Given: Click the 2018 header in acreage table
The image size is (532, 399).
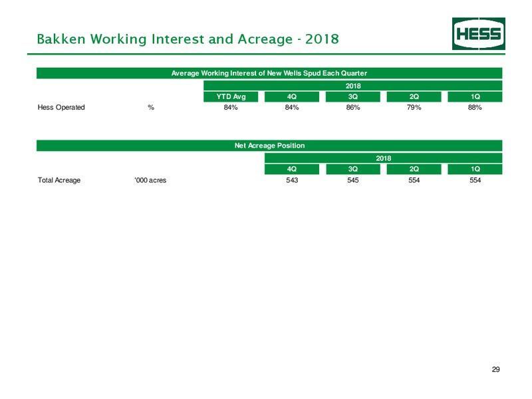Looking at the screenshot, I should tap(384, 158).
